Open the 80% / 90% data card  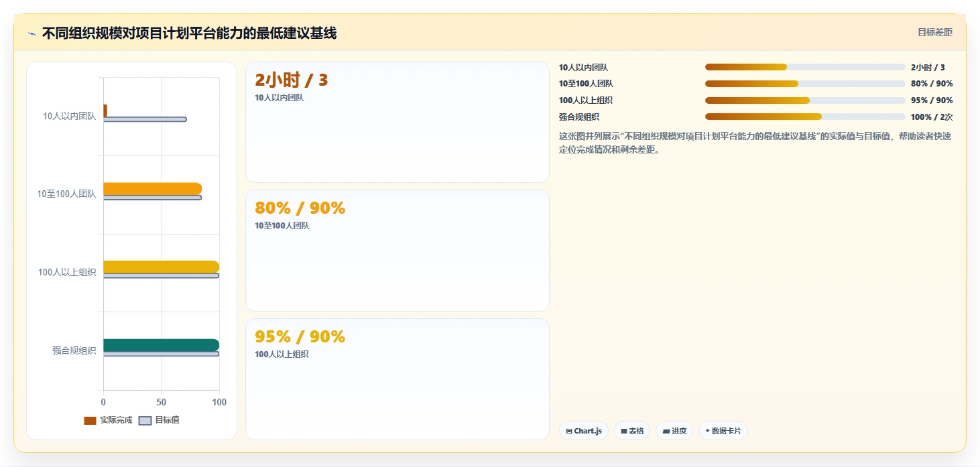397,251
